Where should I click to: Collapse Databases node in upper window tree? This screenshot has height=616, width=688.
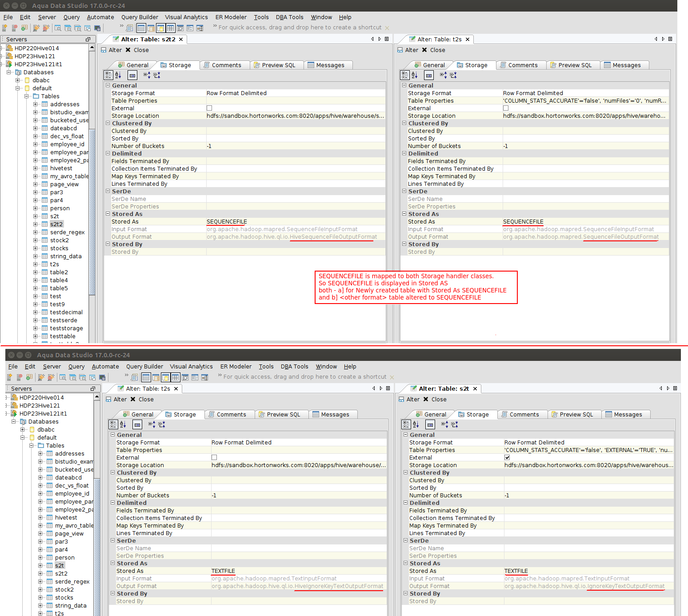9,72
